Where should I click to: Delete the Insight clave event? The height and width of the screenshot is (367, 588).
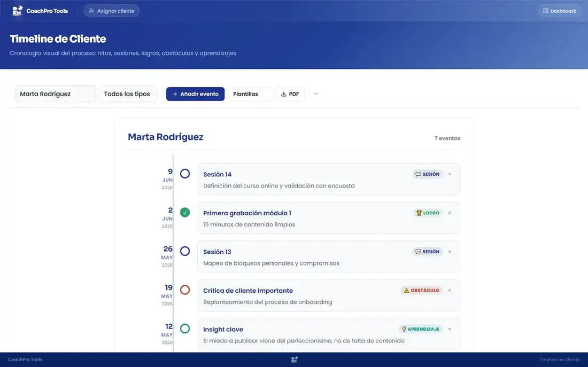450,329
